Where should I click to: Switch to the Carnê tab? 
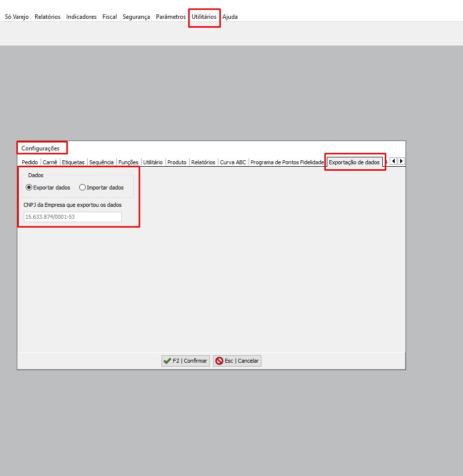coord(50,162)
